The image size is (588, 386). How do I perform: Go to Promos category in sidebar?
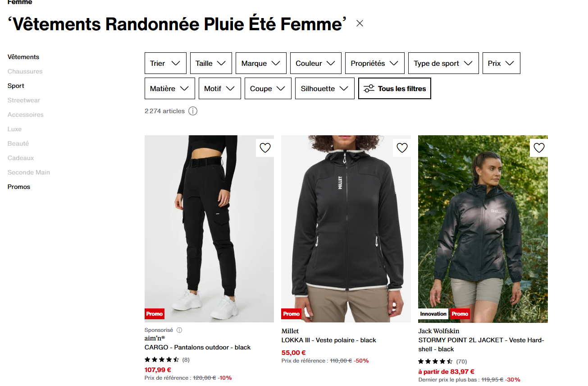pos(19,187)
